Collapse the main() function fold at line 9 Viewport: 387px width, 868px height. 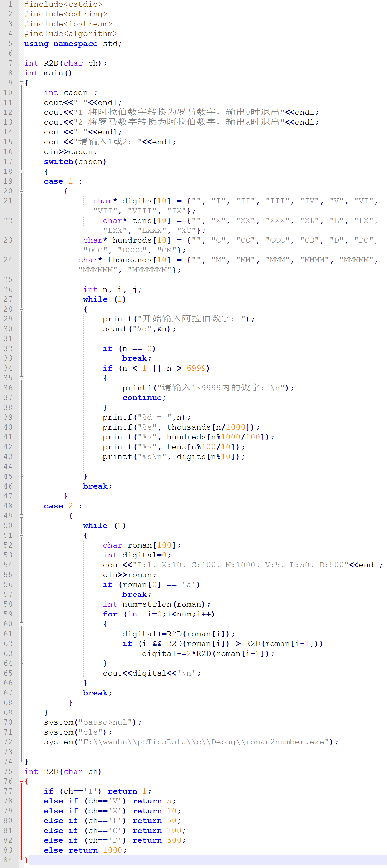21,83
